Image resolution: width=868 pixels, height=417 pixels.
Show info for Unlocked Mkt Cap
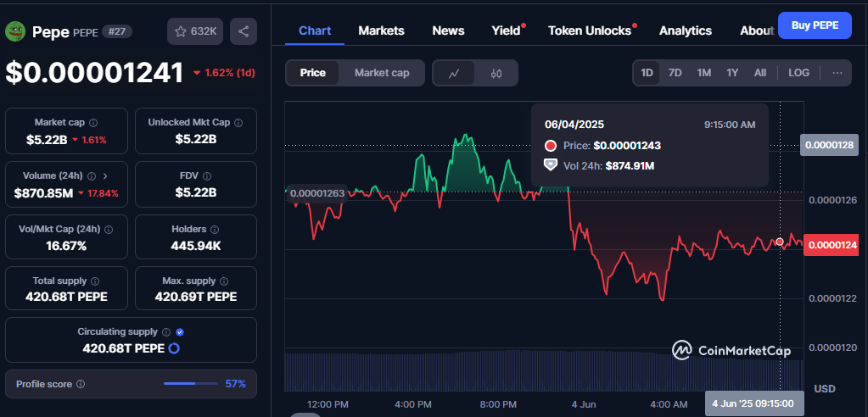238,122
